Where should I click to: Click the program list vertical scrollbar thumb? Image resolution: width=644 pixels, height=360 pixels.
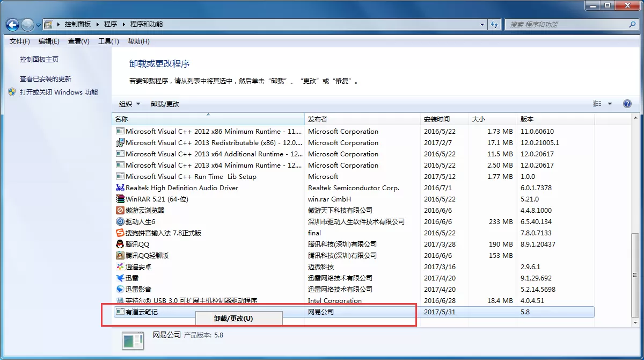pyautogui.click(x=635, y=276)
